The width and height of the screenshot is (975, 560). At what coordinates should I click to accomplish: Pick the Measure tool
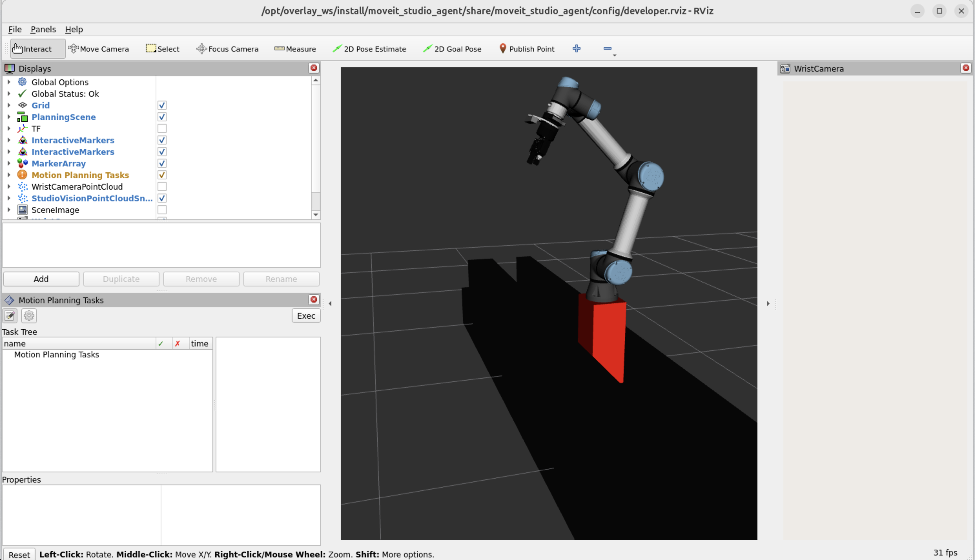click(295, 49)
